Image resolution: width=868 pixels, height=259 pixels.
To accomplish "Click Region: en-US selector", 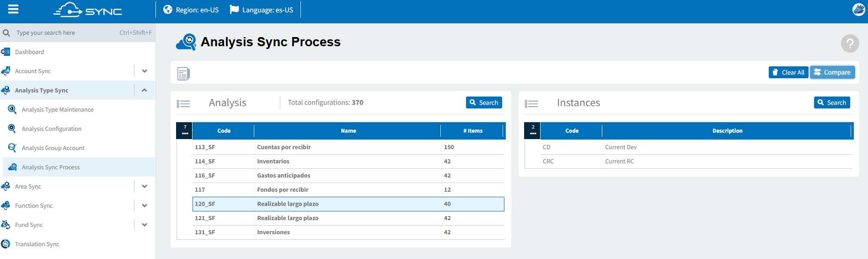I will pyautogui.click(x=191, y=10).
